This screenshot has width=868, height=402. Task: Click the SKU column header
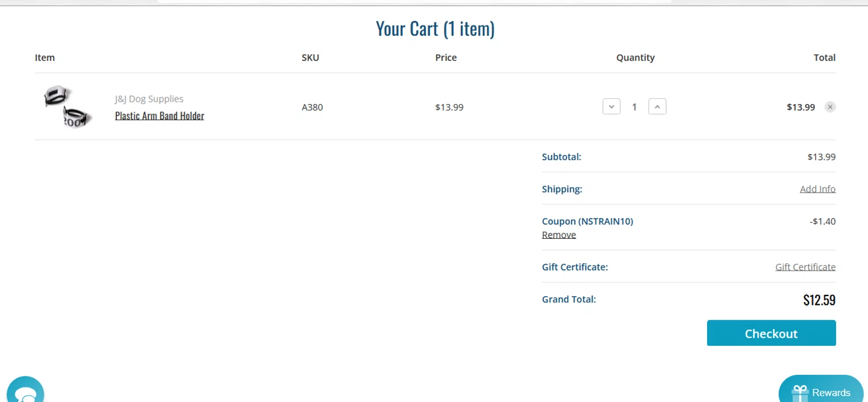pyautogui.click(x=310, y=57)
